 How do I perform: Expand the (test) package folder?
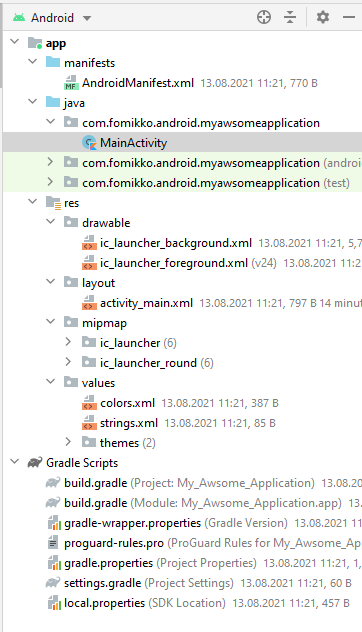(50, 182)
